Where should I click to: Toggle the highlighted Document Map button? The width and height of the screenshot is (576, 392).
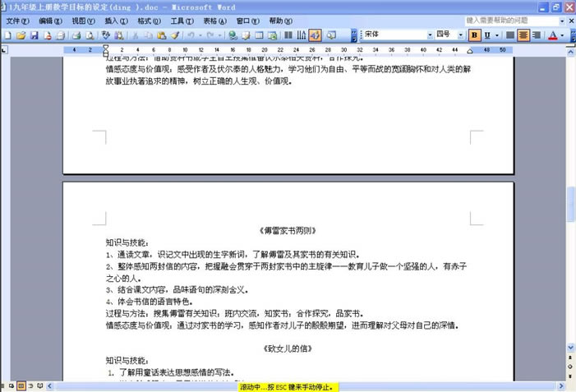pos(315,35)
